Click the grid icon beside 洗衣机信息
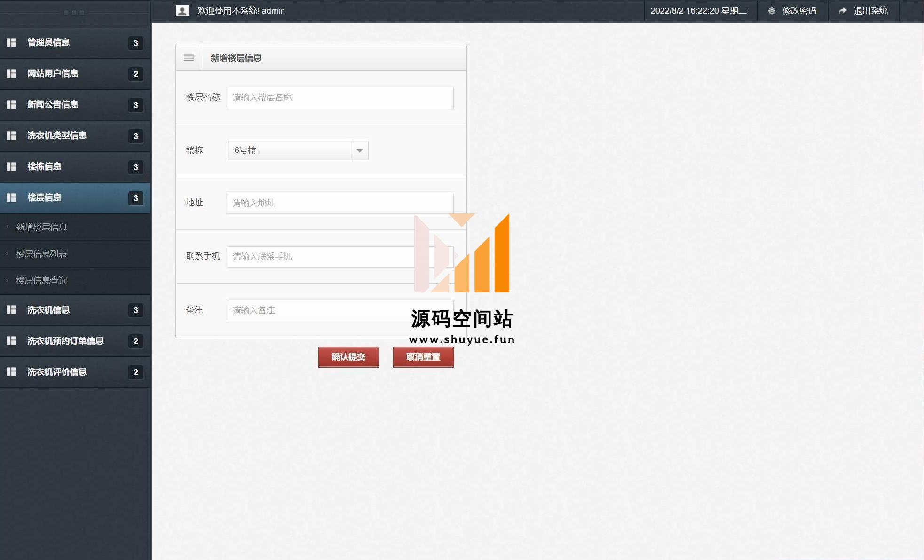This screenshot has width=924, height=560. coord(11,310)
